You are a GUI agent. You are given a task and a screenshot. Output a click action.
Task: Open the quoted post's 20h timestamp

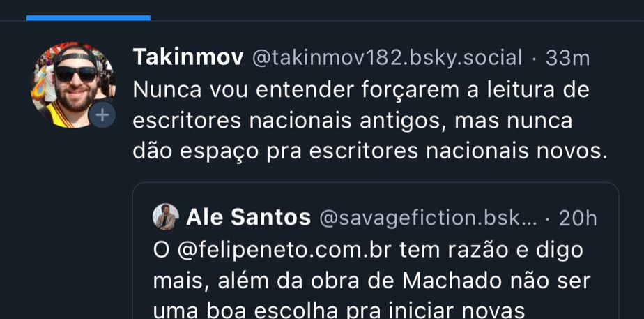coord(578,218)
